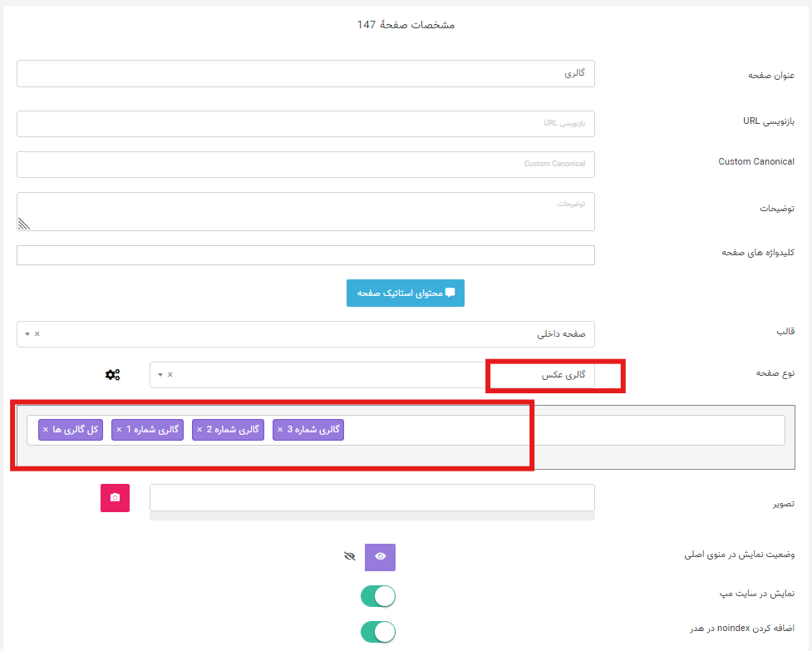The height and width of the screenshot is (651, 812).
Task: Disable the noindex header switch
Action: pyautogui.click(x=377, y=632)
